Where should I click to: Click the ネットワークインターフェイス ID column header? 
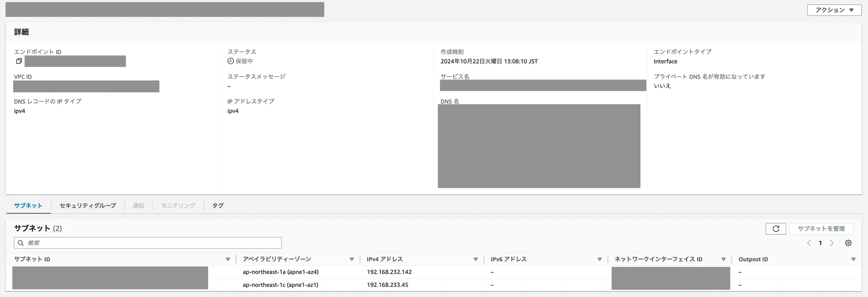tap(658, 259)
